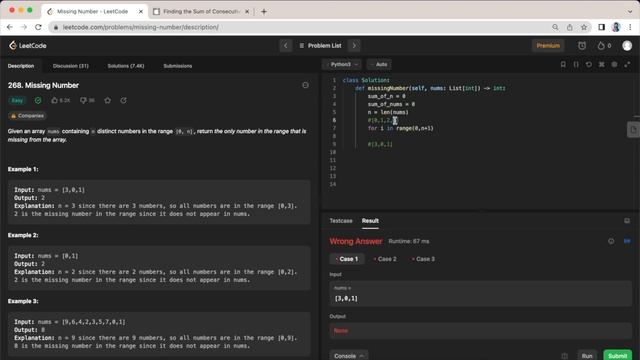
Task: Open the Auto mode dropdown
Action: (x=379, y=64)
